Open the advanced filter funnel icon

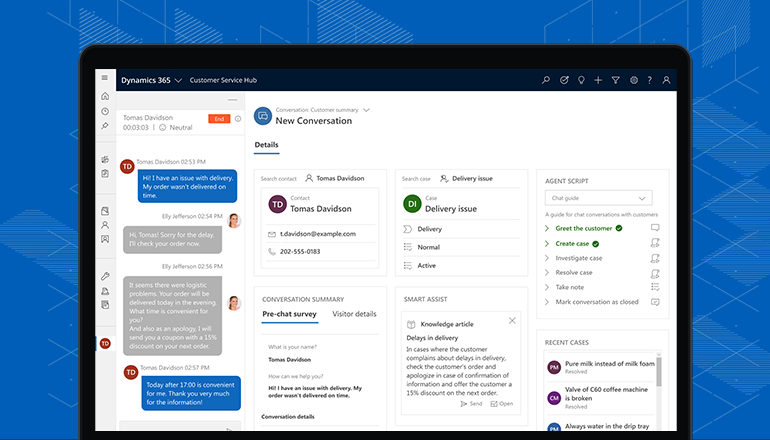point(615,79)
